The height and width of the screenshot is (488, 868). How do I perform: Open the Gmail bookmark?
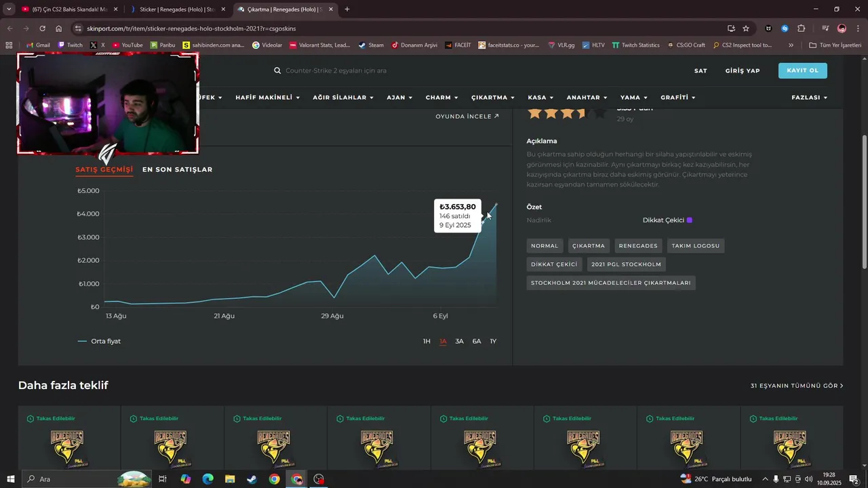37,45
